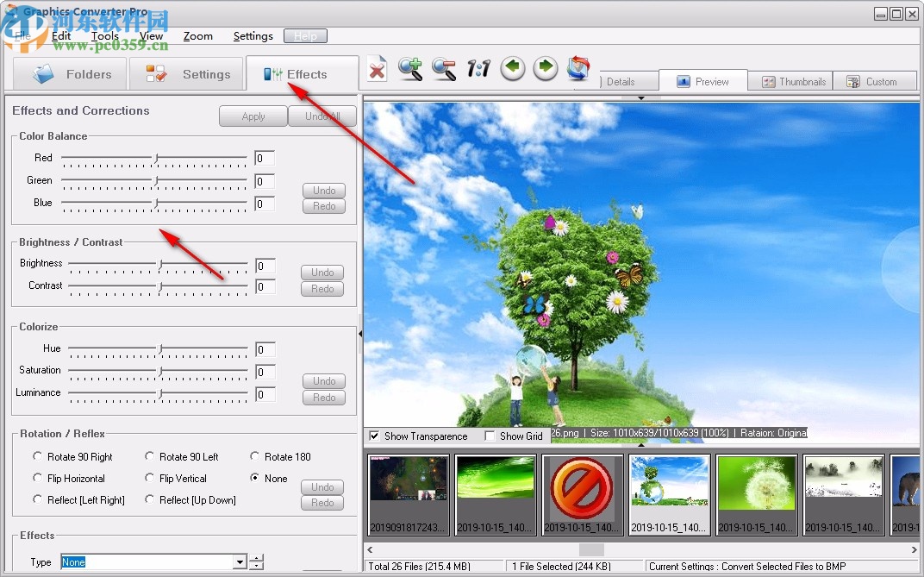Viewport: 924px width, 577px height.
Task: Select the Rotate 180 radio button
Action: [255, 456]
